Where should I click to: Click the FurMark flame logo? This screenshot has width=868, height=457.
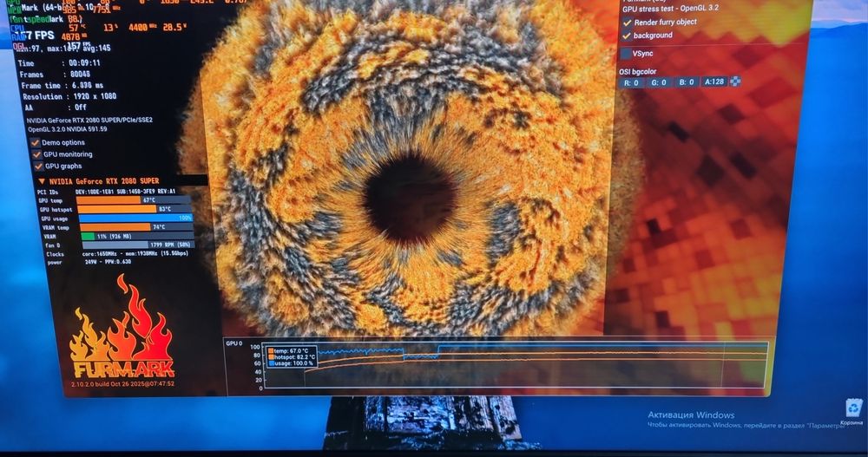pyautogui.click(x=122, y=326)
